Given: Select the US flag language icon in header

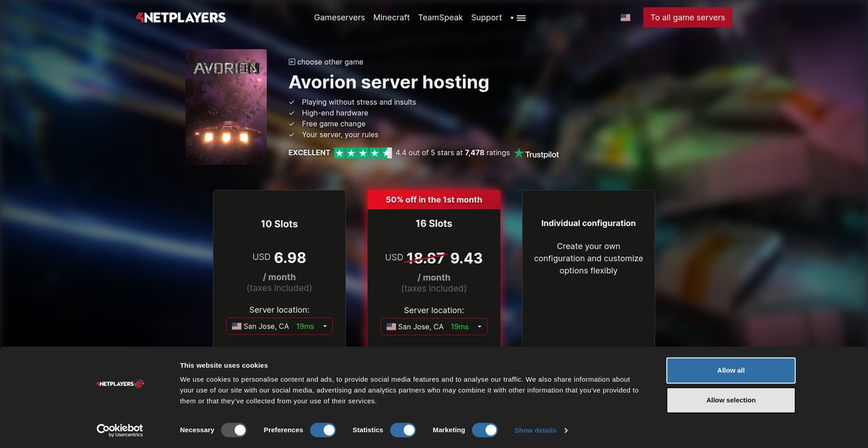Looking at the screenshot, I should point(625,17).
